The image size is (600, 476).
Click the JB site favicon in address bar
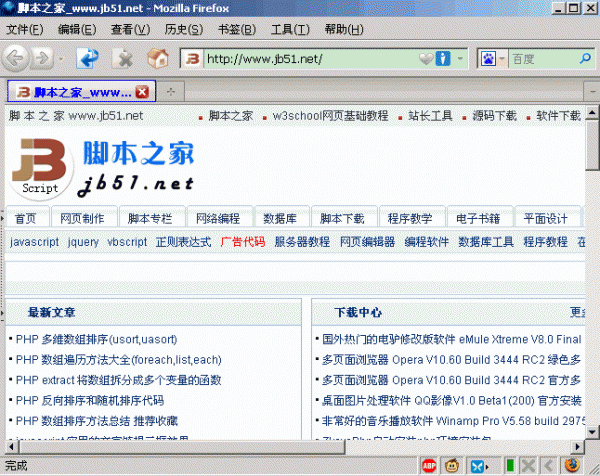pyautogui.click(x=192, y=59)
